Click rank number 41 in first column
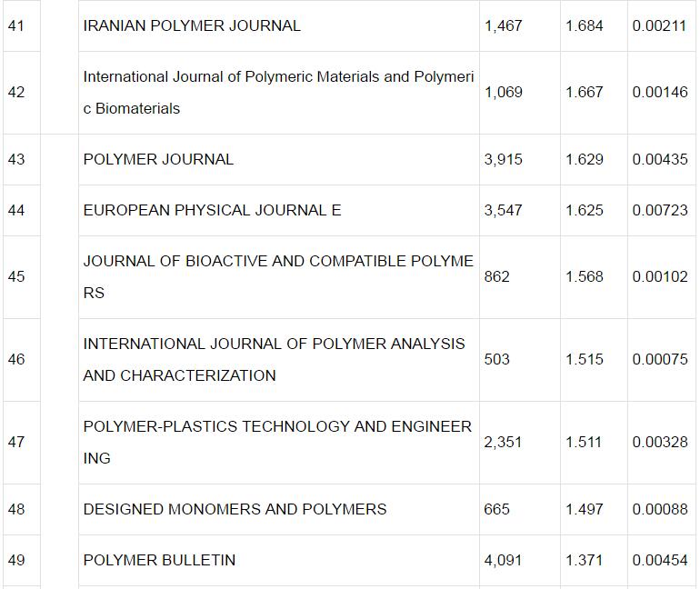 pyautogui.click(x=16, y=25)
